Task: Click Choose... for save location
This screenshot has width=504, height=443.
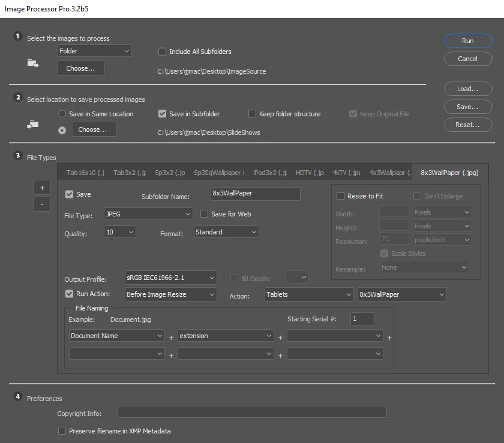Action: click(x=95, y=129)
